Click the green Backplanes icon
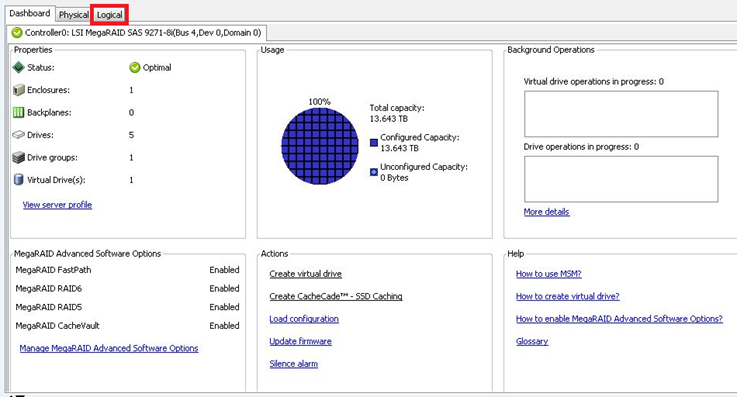Viewport: 737px width, 397px height. [x=18, y=112]
